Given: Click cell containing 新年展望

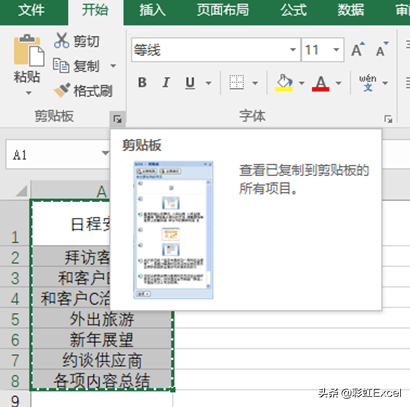Looking at the screenshot, I should [x=102, y=339].
